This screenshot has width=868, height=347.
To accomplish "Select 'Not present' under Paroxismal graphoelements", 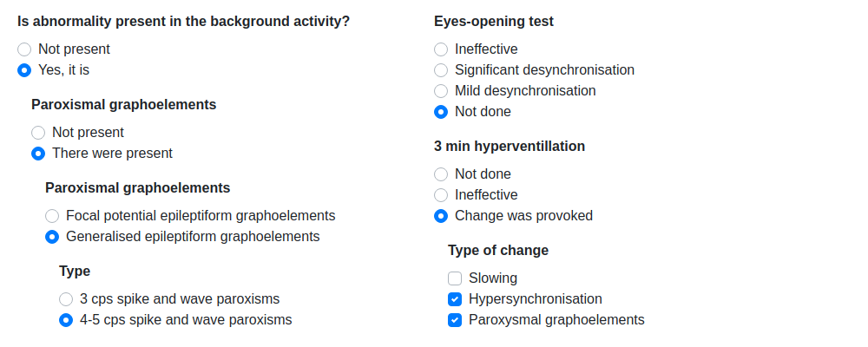I will coord(38,133).
